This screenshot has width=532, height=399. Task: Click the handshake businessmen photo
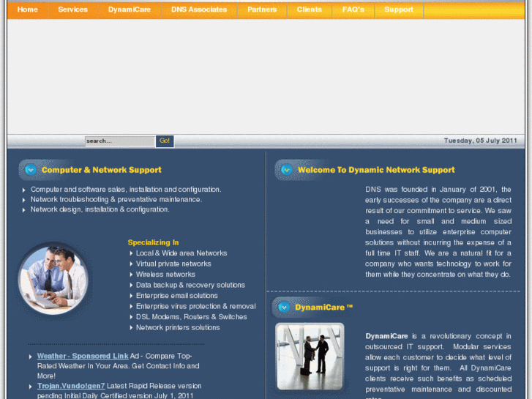click(x=310, y=357)
